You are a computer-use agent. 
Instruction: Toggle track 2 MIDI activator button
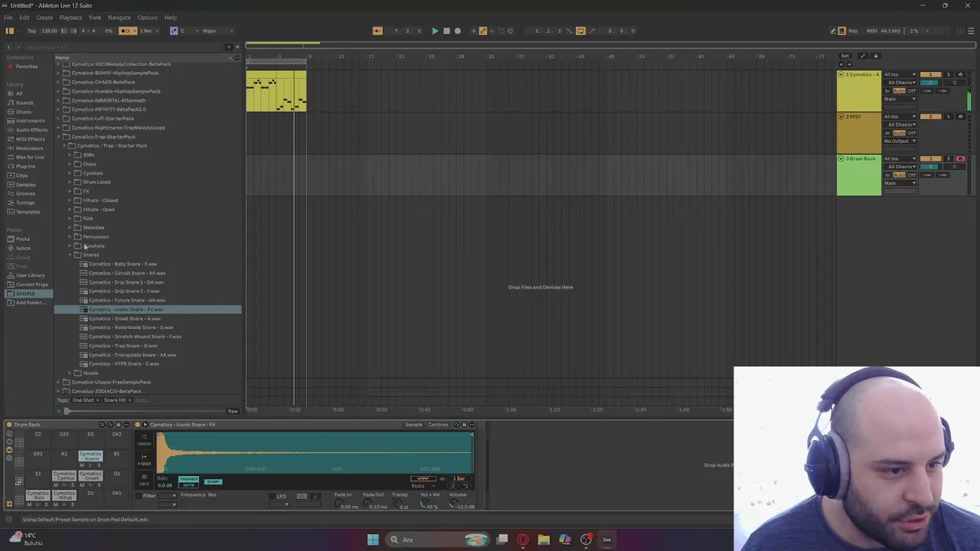click(x=931, y=117)
